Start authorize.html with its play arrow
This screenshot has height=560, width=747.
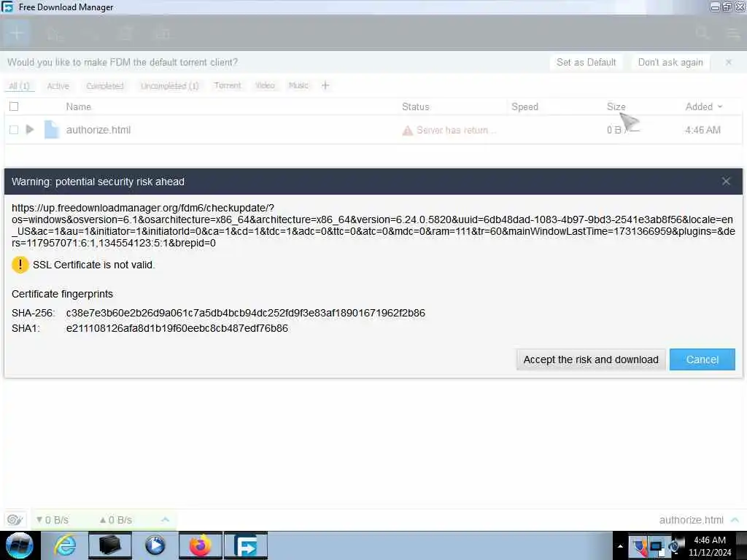click(29, 129)
